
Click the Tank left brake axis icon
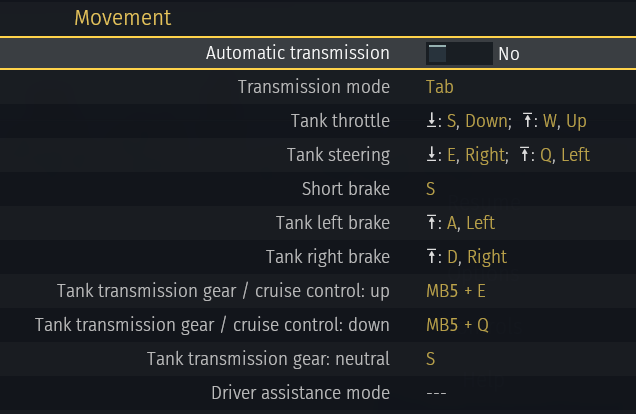[432, 223]
